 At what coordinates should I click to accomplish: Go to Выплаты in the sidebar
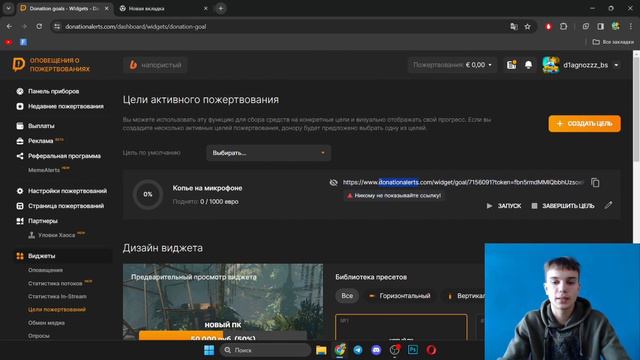pos(41,126)
